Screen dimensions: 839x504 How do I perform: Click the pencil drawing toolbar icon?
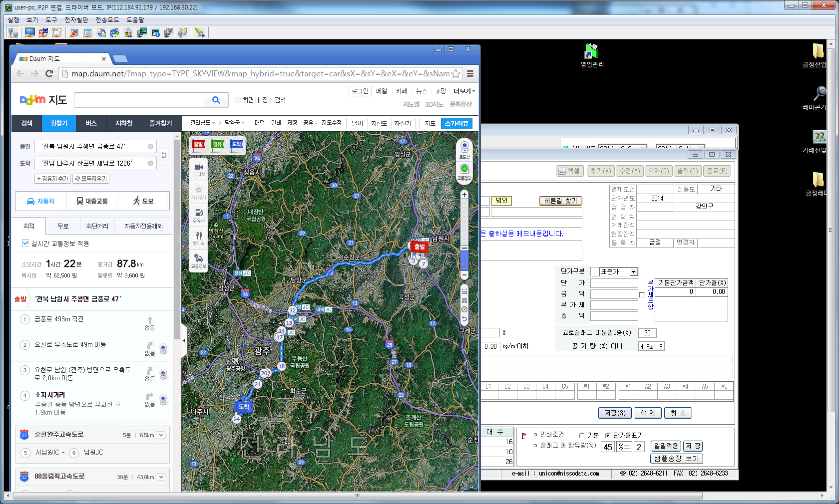(x=199, y=32)
